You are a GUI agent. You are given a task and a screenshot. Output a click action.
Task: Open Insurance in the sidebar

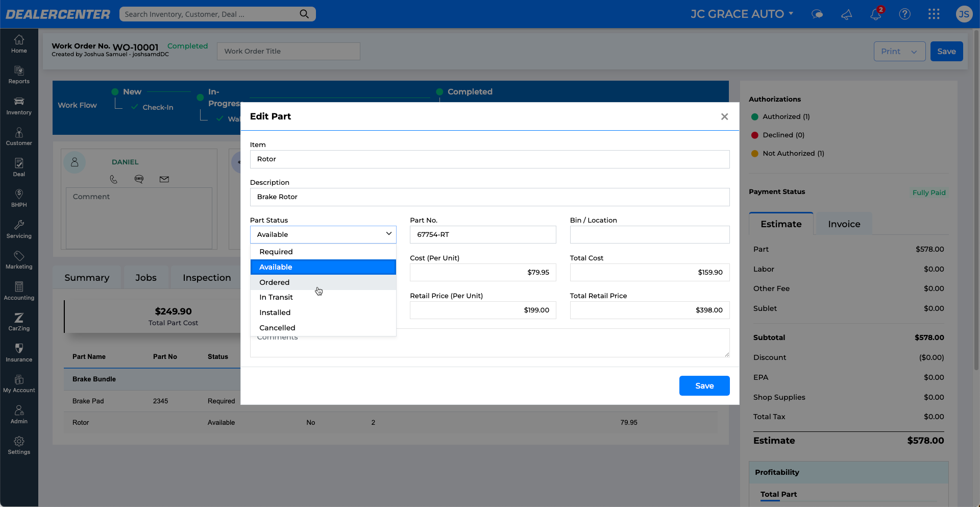(x=19, y=353)
